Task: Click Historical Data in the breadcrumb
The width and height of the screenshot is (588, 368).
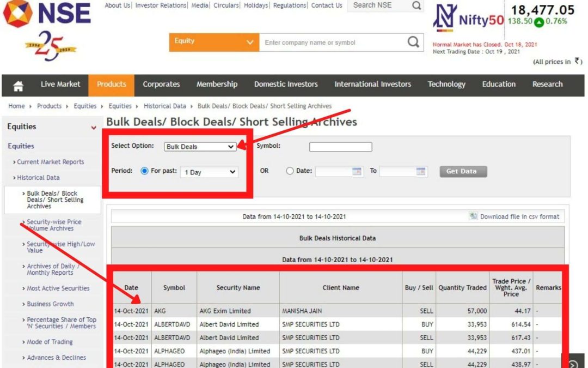Action: click(x=164, y=106)
